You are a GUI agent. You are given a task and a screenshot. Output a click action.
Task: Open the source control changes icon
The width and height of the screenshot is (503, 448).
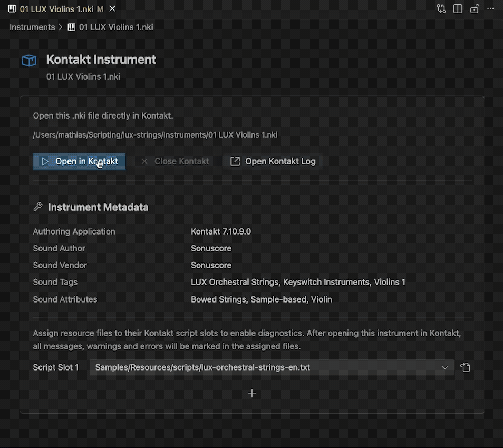441,9
